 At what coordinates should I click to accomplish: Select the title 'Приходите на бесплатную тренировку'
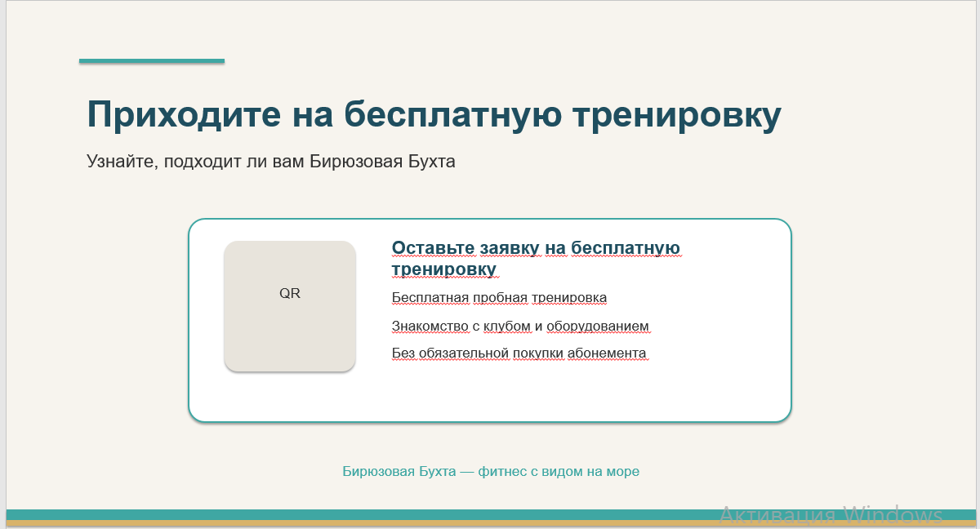coord(434,115)
